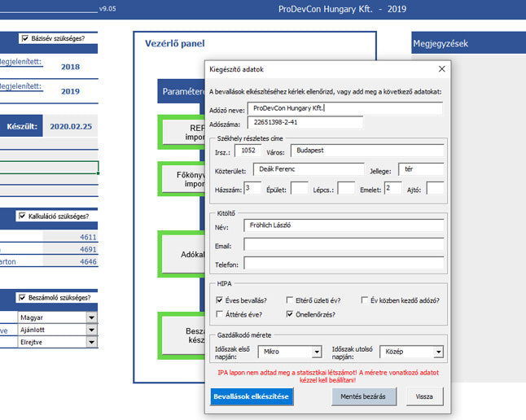Screen dimensions: 526x420
Task: Close the Kiegészítő adatok dialog
Action: point(442,69)
